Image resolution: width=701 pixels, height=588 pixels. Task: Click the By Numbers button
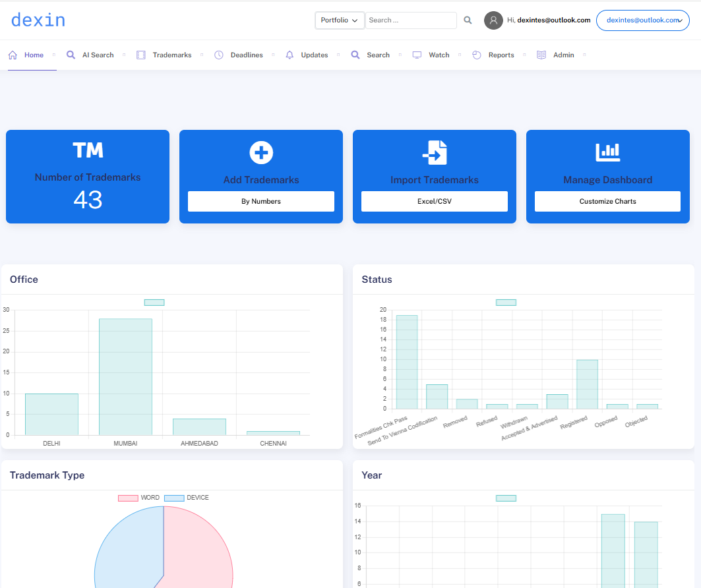coord(261,202)
